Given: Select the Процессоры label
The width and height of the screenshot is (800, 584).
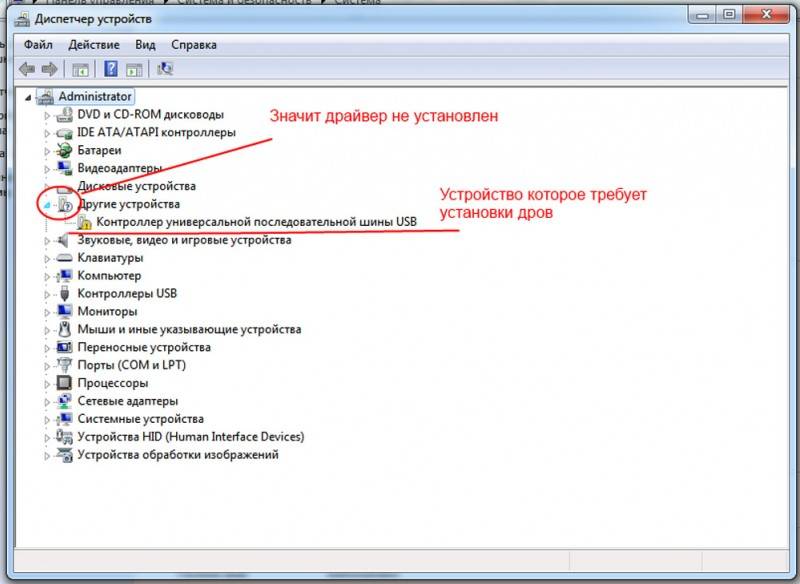Looking at the screenshot, I should (113, 383).
